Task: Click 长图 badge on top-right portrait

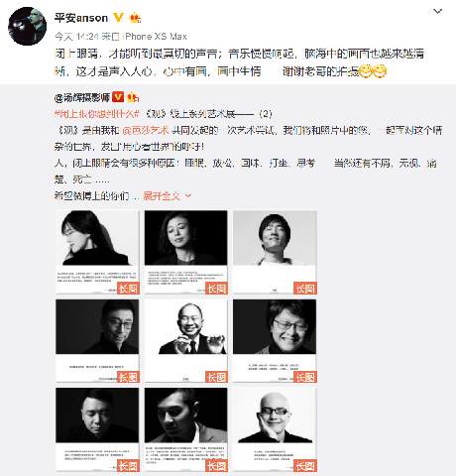Action: pyautogui.click(x=305, y=289)
